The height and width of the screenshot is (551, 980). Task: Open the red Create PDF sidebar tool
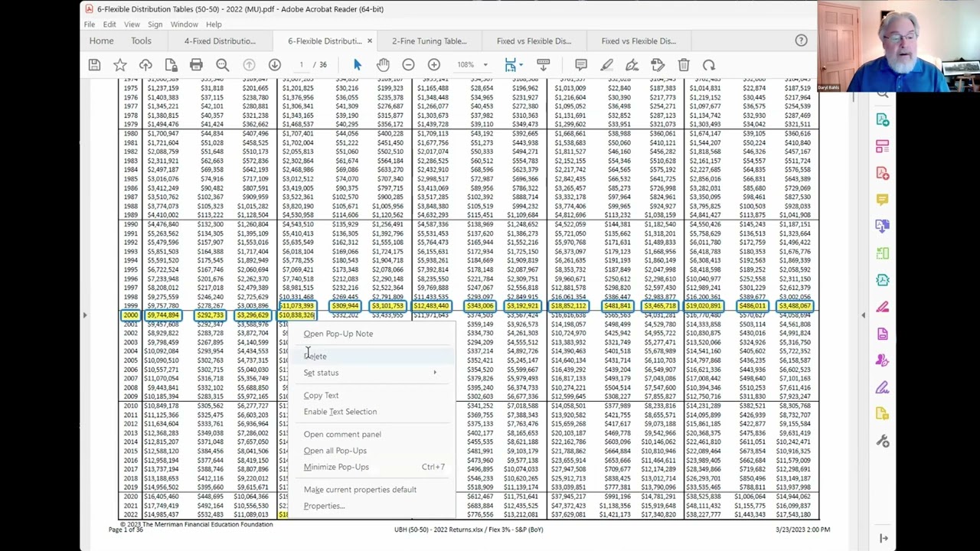point(883,173)
